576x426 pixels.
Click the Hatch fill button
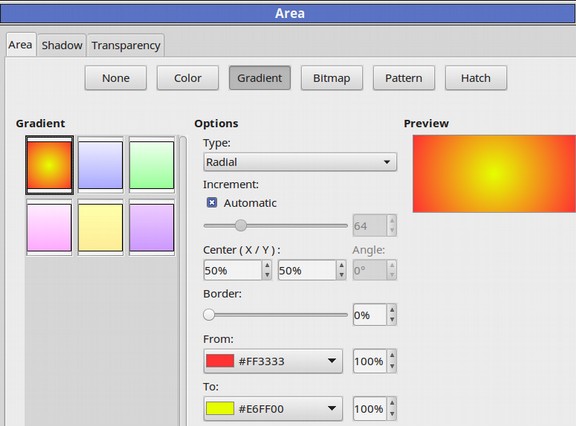[476, 78]
